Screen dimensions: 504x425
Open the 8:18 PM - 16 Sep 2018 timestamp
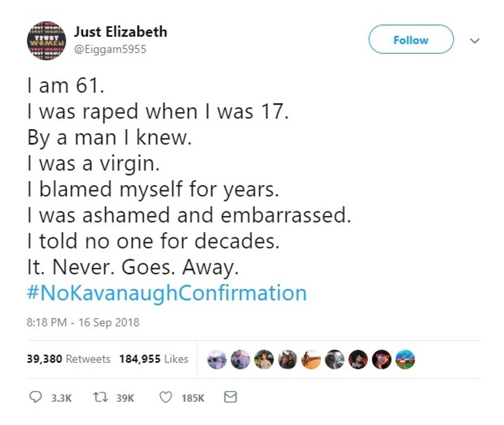pyautogui.click(x=82, y=323)
